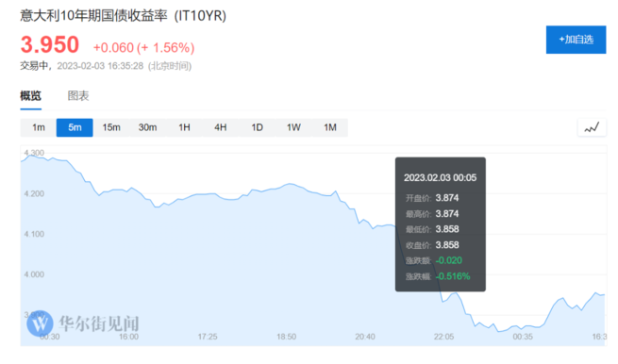Switch chart to 1D period
Viewport: 618px width, 364px height.
click(x=257, y=127)
